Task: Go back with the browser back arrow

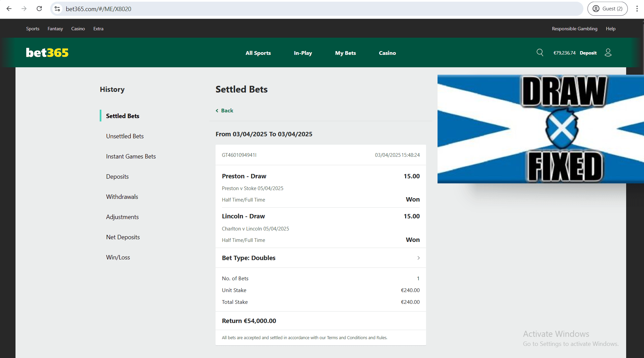Action: point(9,9)
